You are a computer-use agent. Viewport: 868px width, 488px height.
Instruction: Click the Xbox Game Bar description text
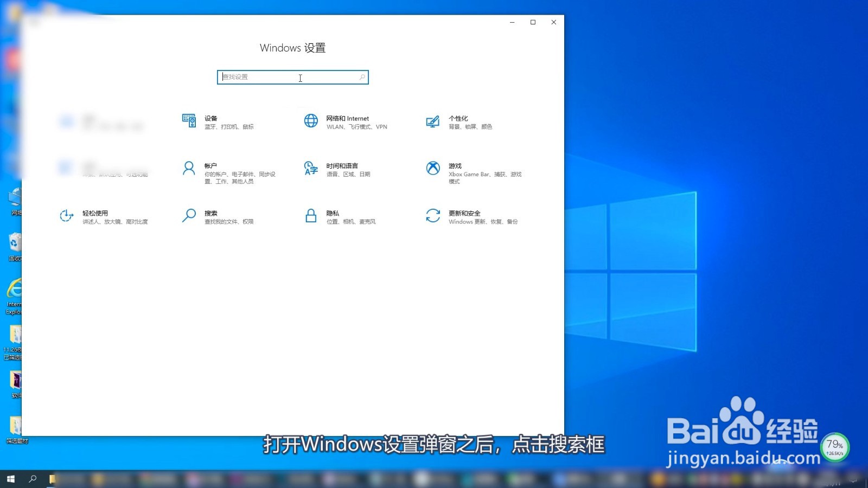click(x=485, y=178)
